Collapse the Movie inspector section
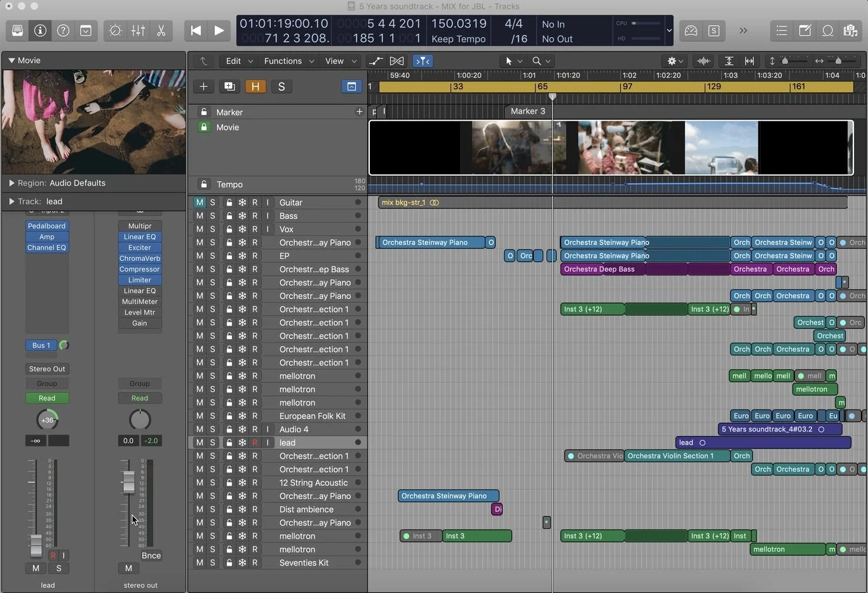 coord(11,60)
